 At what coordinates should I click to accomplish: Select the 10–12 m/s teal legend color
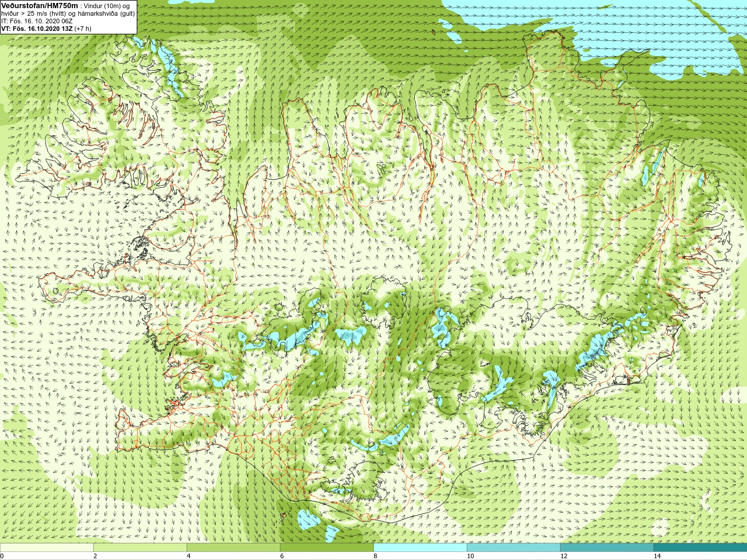click(514, 548)
